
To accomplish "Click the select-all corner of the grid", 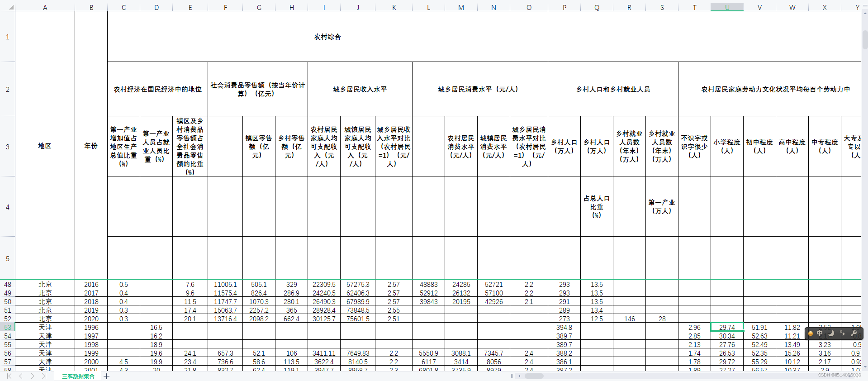I will [x=8, y=7].
